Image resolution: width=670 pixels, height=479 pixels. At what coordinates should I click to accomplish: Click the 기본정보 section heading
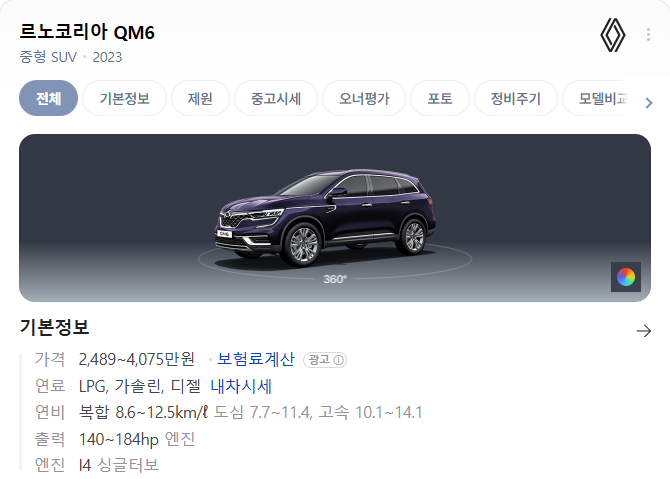click(x=54, y=327)
